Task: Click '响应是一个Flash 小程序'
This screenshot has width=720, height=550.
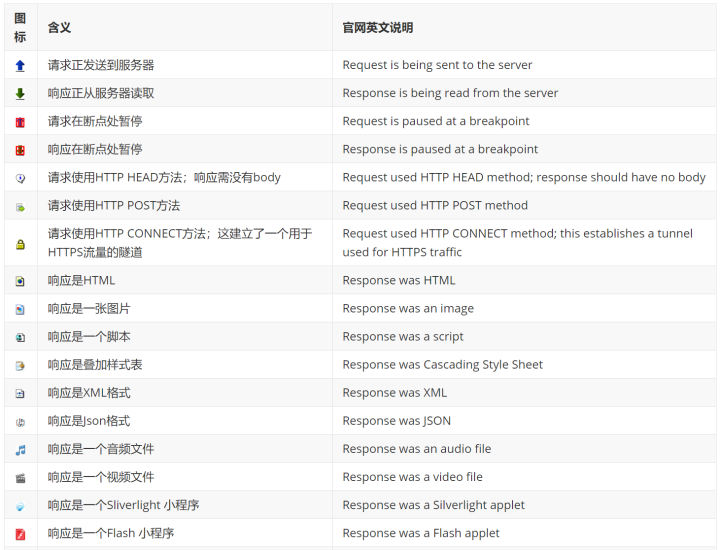Action: [x=111, y=533]
